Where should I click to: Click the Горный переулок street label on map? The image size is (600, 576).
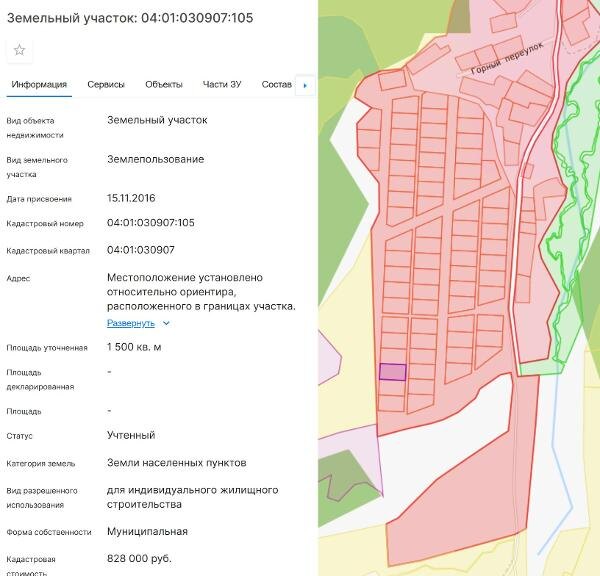pyautogui.click(x=507, y=59)
